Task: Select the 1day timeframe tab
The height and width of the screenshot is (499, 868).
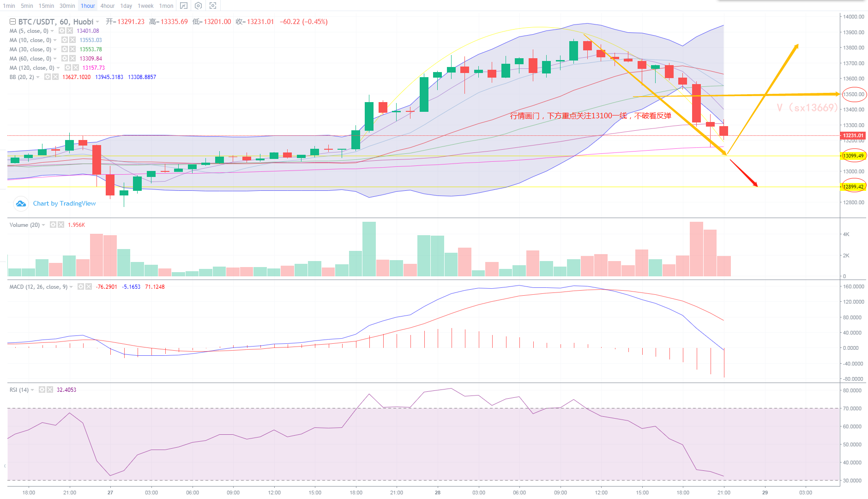Action: [x=126, y=6]
